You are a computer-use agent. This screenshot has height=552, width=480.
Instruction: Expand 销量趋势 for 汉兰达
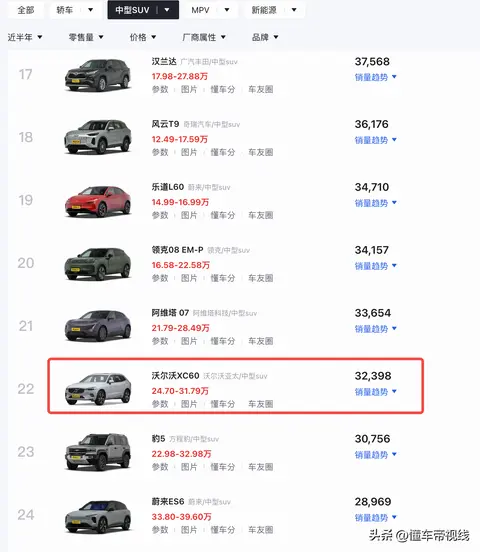pos(375,77)
